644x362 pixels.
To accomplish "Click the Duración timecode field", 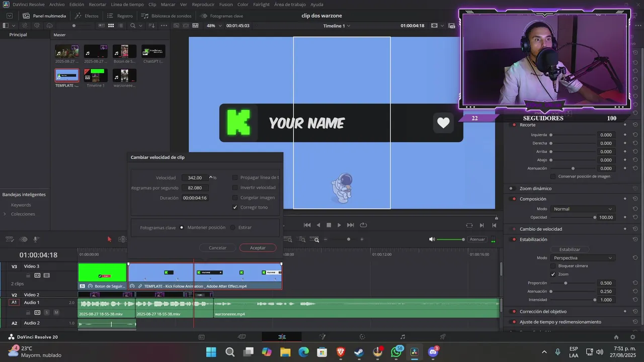I will [195, 198].
